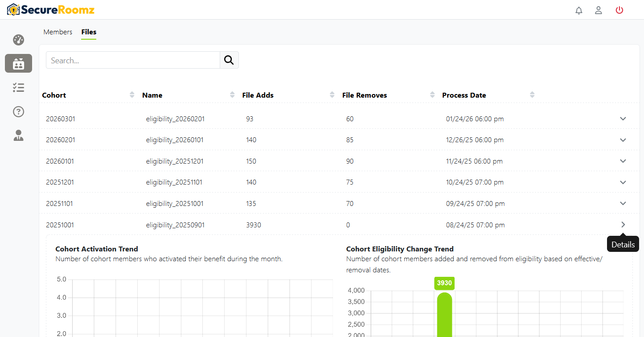Open the checklist tasks sidebar icon
The image size is (644, 337).
[18, 87]
